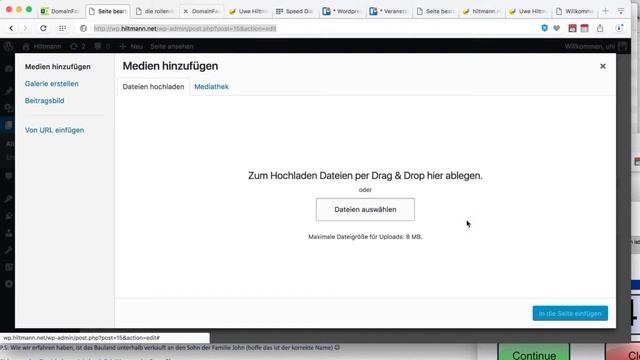Screen dimensions: 640x360
Task: Open the tab list menu icon
Action: point(621,11)
